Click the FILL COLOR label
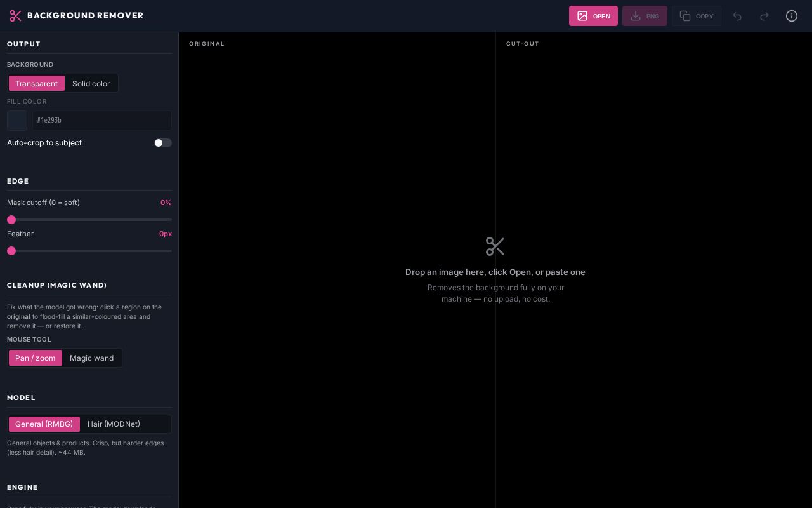Image resolution: width=812 pixels, height=508 pixels. coord(27,102)
